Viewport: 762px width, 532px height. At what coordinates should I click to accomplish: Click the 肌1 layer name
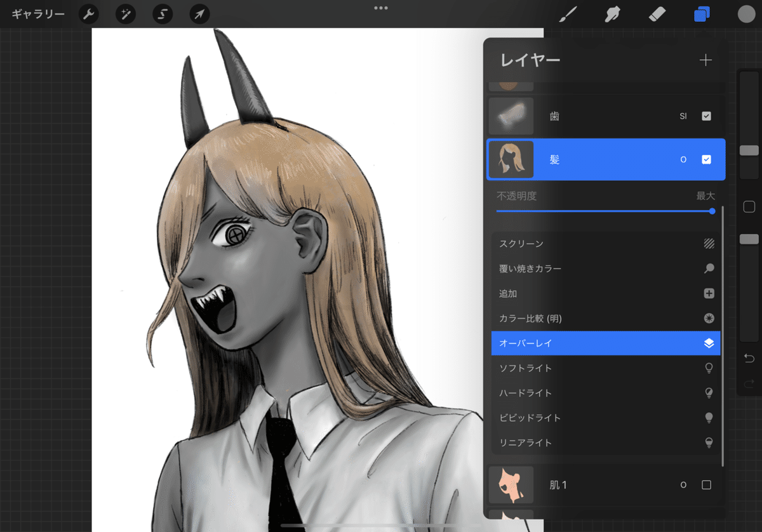point(558,485)
